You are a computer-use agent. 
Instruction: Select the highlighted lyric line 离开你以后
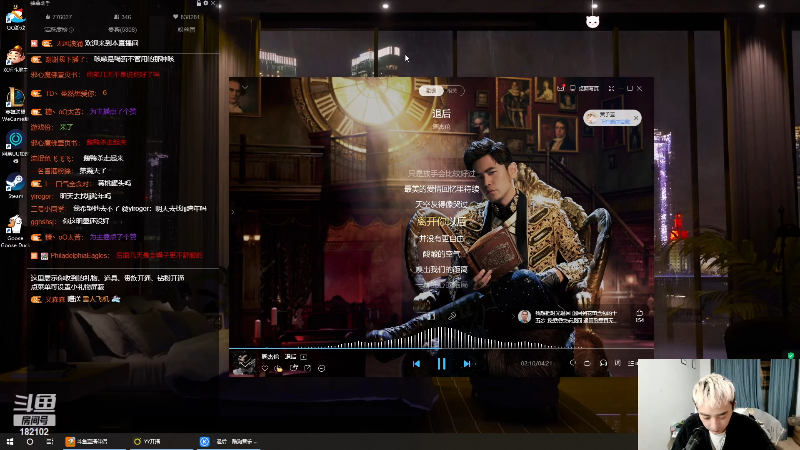(441, 221)
